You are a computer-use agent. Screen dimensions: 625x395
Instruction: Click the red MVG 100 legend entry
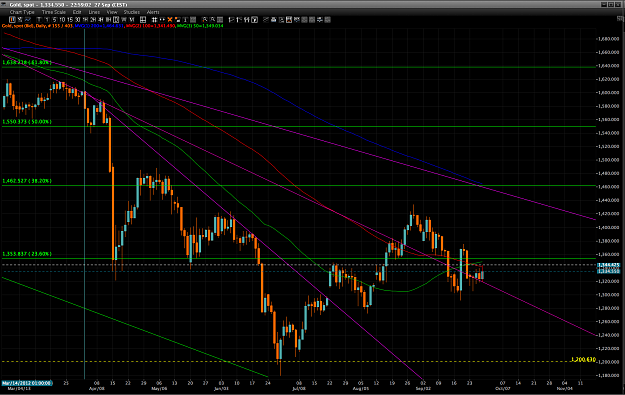pyautogui.click(x=150, y=26)
